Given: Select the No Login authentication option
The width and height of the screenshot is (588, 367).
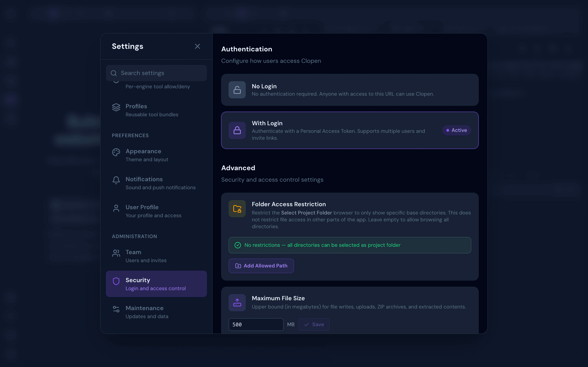Looking at the screenshot, I should [x=350, y=90].
